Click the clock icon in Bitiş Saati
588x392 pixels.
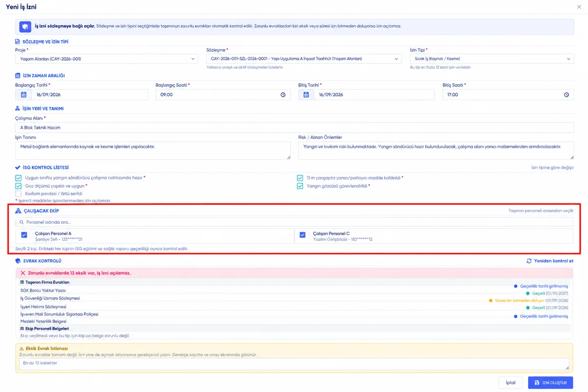[566, 95]
